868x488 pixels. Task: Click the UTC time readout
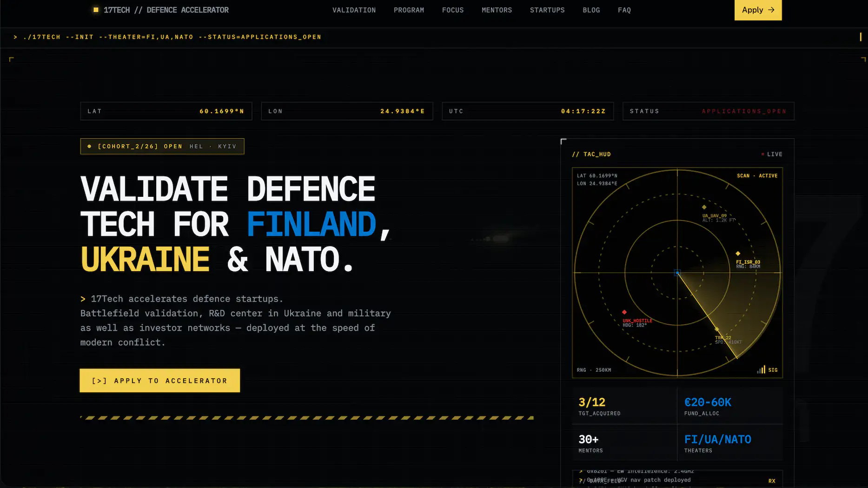coord(528,111)
